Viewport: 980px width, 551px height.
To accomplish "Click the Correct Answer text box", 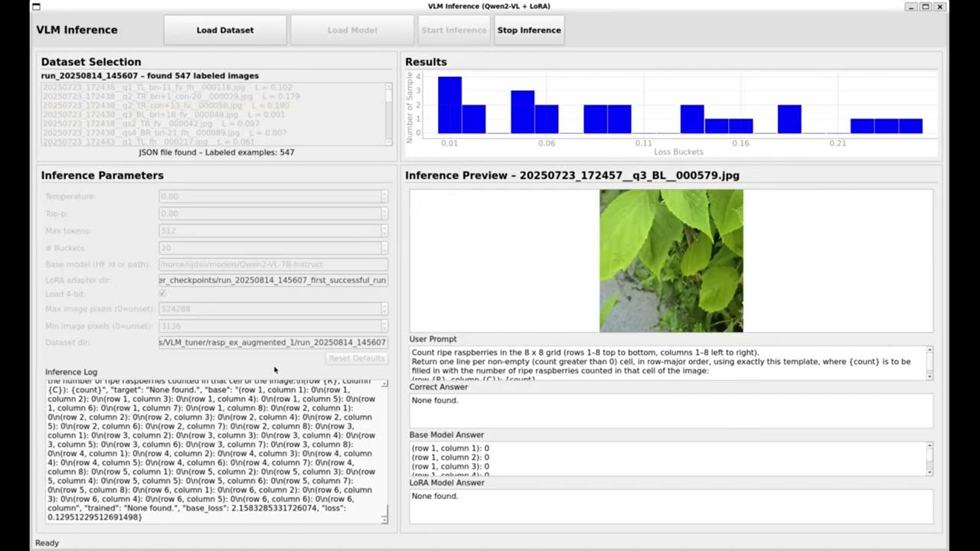I will [671, 411].
